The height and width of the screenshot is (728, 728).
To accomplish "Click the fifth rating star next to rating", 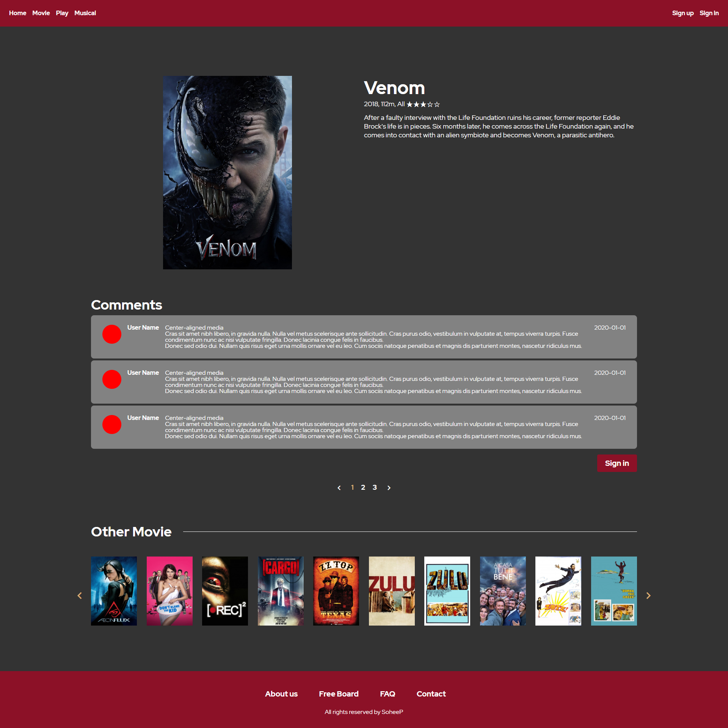I will (x=437, y=104).
